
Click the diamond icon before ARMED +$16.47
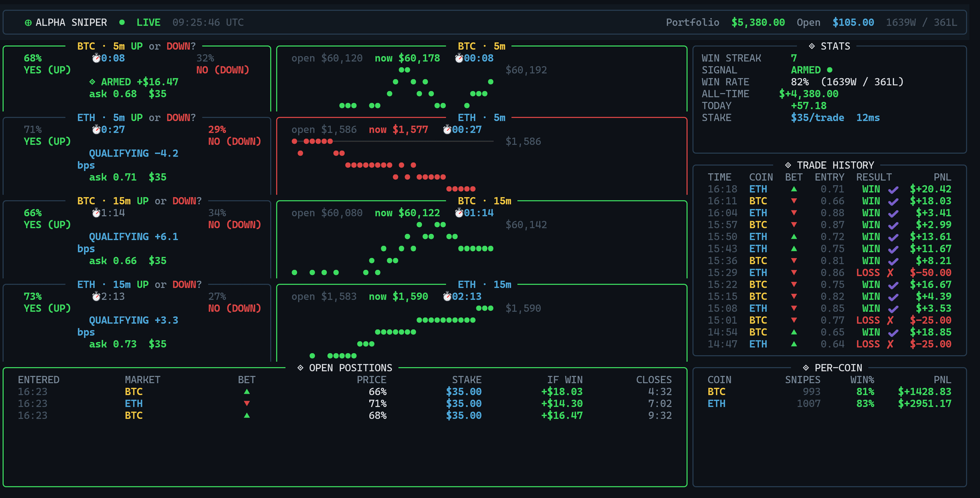pyautogui.click(x=92, y=82)
